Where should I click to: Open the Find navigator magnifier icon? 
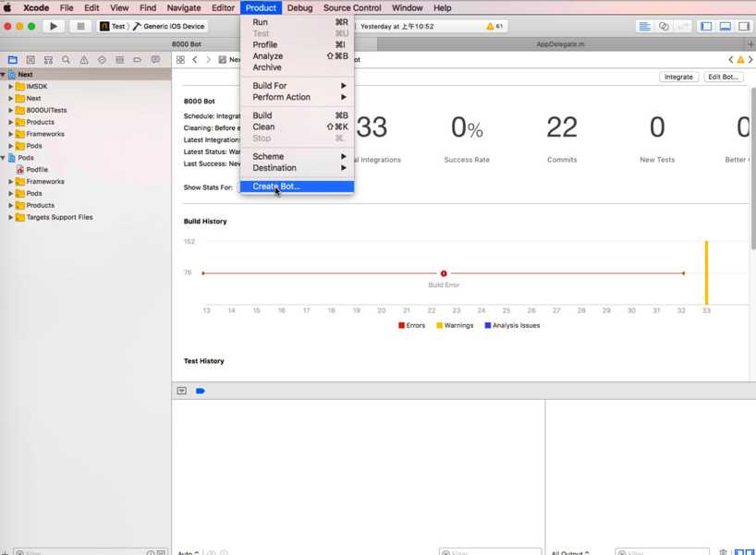click(x=66, y=60)
